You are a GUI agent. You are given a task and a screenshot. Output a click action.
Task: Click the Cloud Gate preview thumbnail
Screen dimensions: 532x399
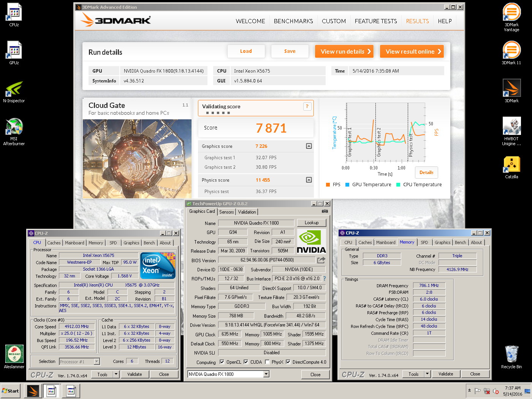click(x=137, y=159)
